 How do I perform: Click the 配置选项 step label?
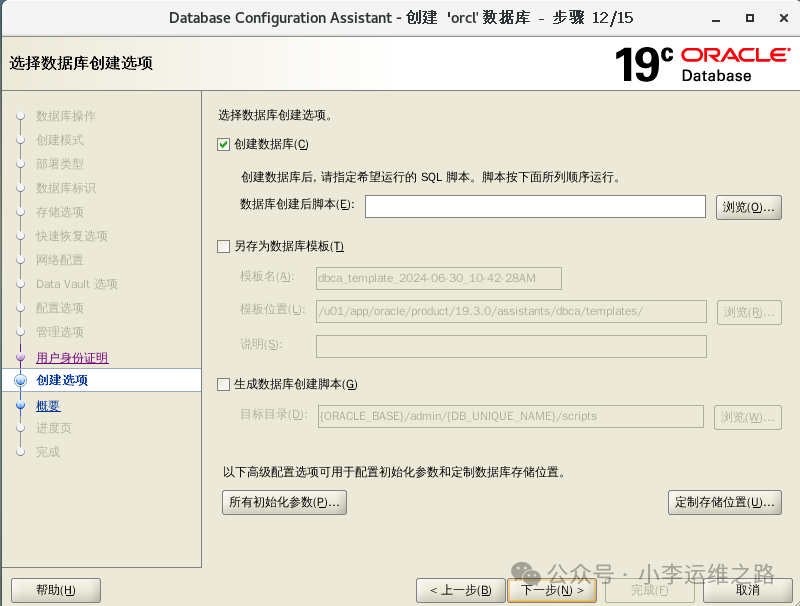coord(60,308)
